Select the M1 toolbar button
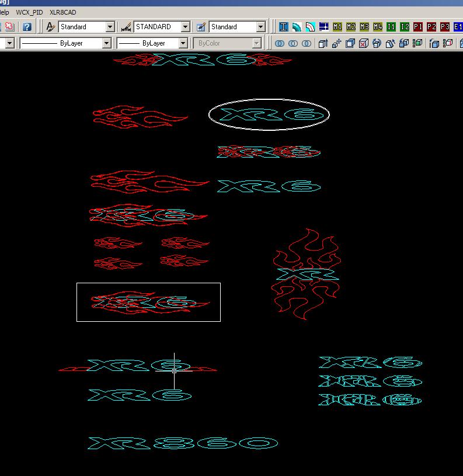Viewport: 463px width, 476px height. [337, 27]
